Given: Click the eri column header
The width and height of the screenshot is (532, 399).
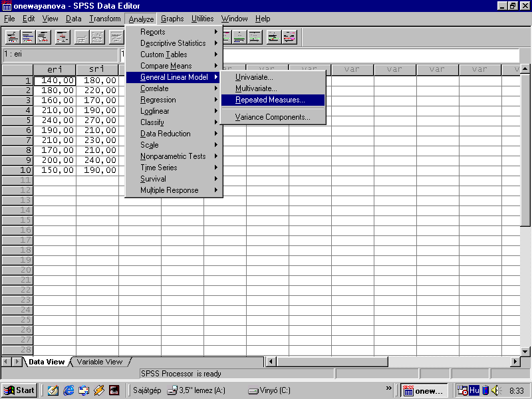Looking at the screenshot, I should coord(55,70).
